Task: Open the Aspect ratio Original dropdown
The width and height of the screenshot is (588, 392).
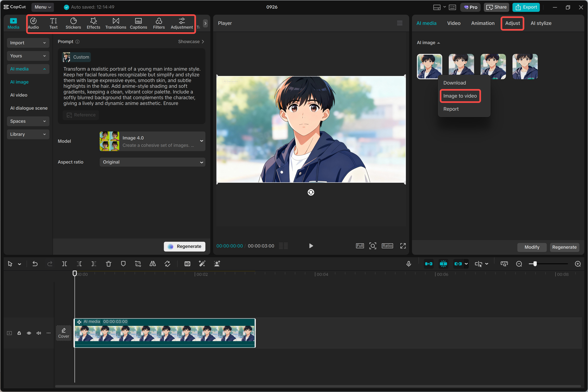Action: click(x=152, y=162)
